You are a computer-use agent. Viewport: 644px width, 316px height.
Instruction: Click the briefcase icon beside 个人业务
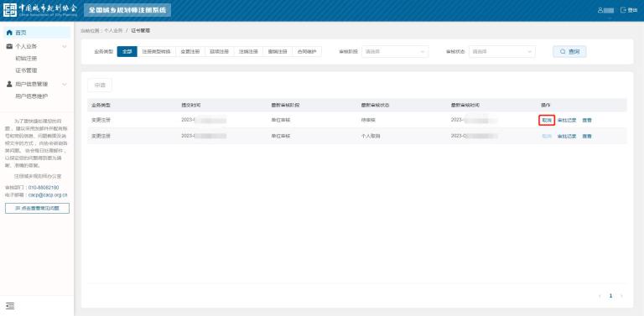tap(9, 46)
